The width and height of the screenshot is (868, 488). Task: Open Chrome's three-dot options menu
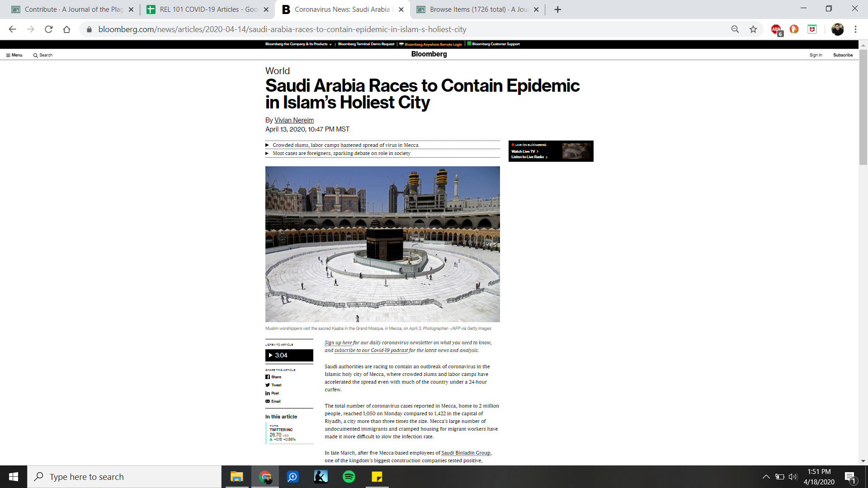point(855,29)
